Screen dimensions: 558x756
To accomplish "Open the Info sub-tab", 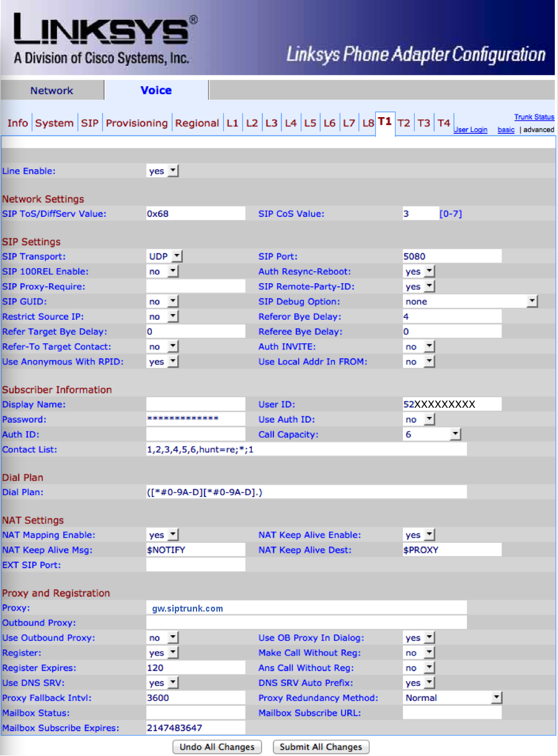I will pos(17,123).
